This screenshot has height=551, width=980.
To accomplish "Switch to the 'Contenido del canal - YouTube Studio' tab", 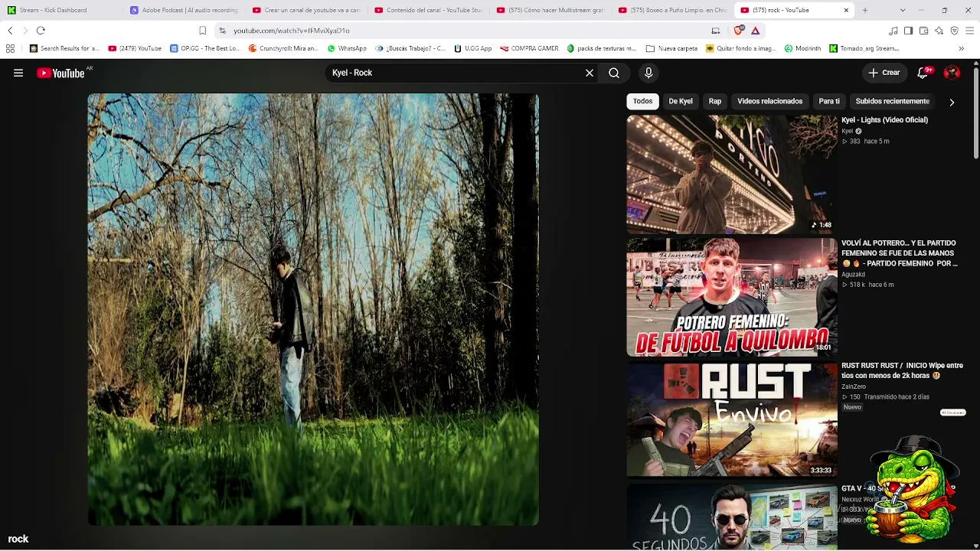I will [x=429, y=10].
